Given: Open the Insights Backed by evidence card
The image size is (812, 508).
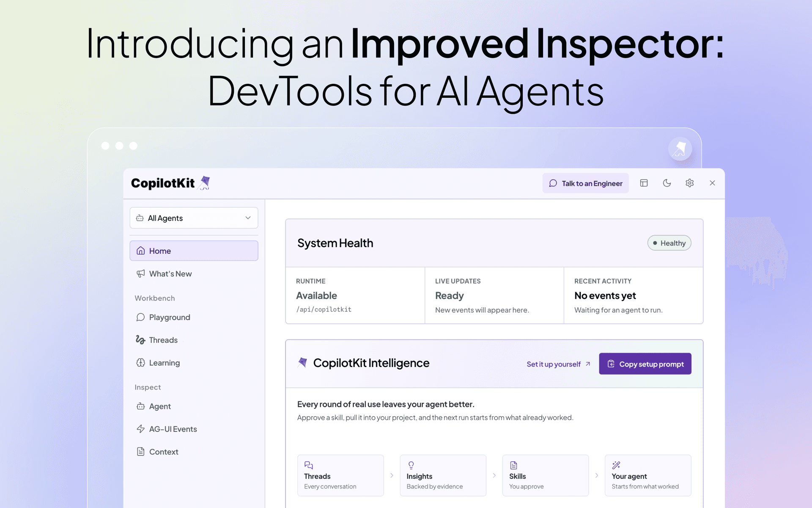Looking at the screenshot, I should coord(443,475).
